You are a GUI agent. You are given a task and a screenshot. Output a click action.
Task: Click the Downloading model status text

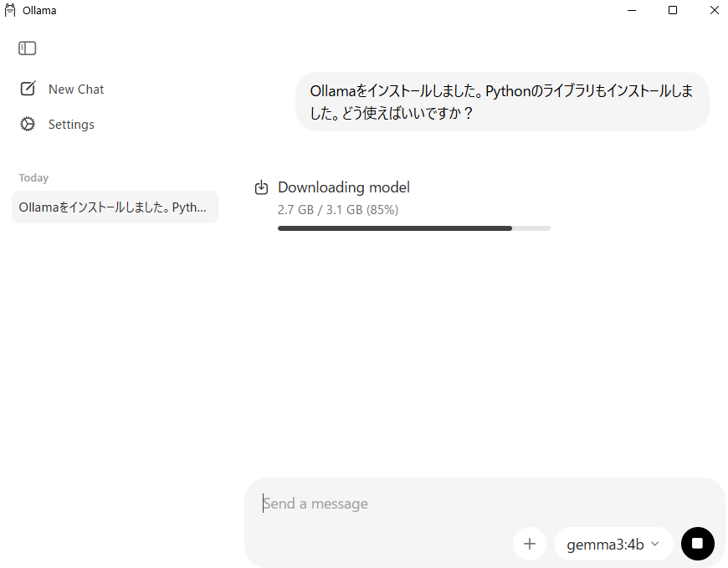coord(344,187)
